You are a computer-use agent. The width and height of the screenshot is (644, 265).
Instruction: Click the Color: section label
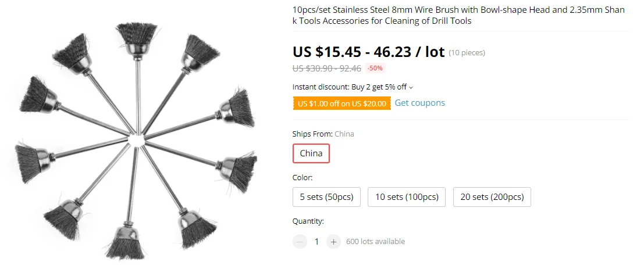point(303,177)
